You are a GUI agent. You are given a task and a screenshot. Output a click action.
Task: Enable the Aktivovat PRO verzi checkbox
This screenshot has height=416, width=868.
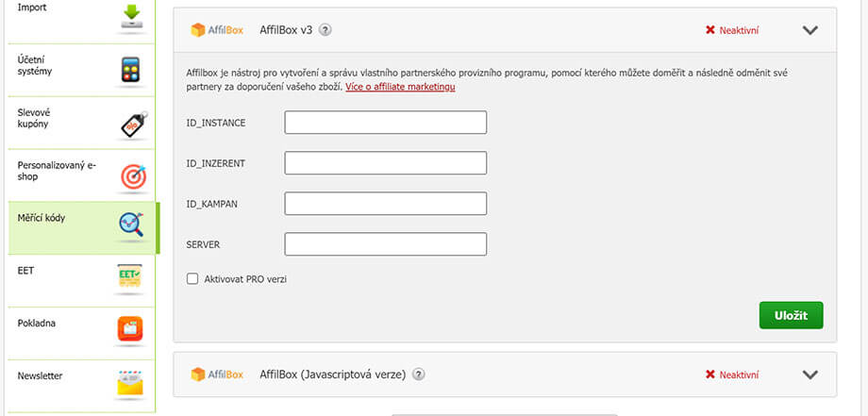pyautogui.click(x=192, y=279)
